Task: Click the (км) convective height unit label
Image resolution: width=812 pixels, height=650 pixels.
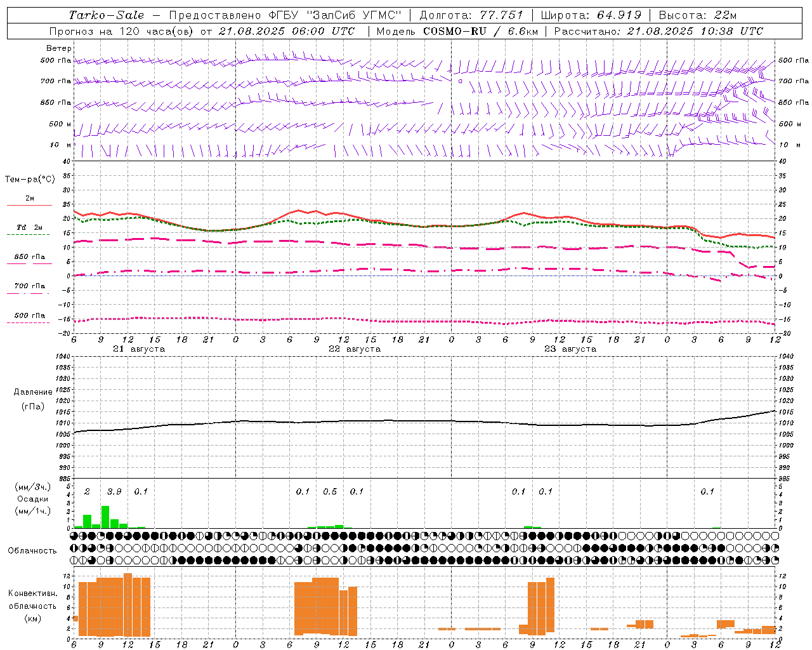Action: pos(32,618)
